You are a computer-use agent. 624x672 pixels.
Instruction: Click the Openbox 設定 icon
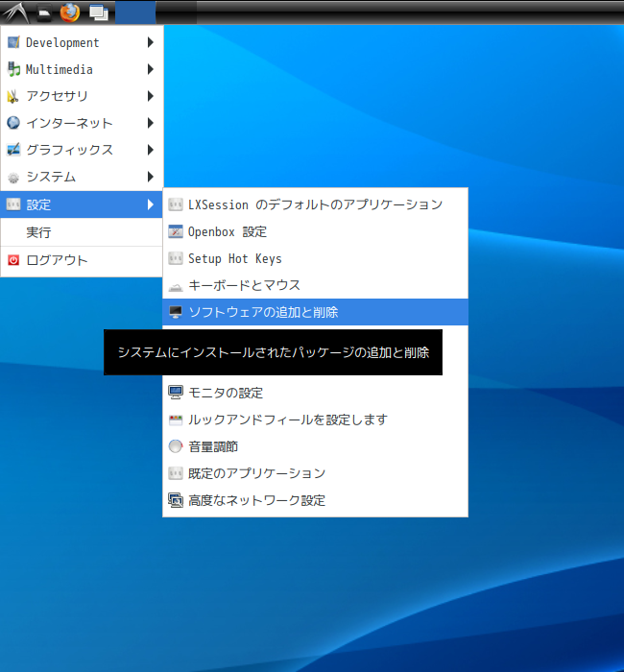click(x=176, y=231)
